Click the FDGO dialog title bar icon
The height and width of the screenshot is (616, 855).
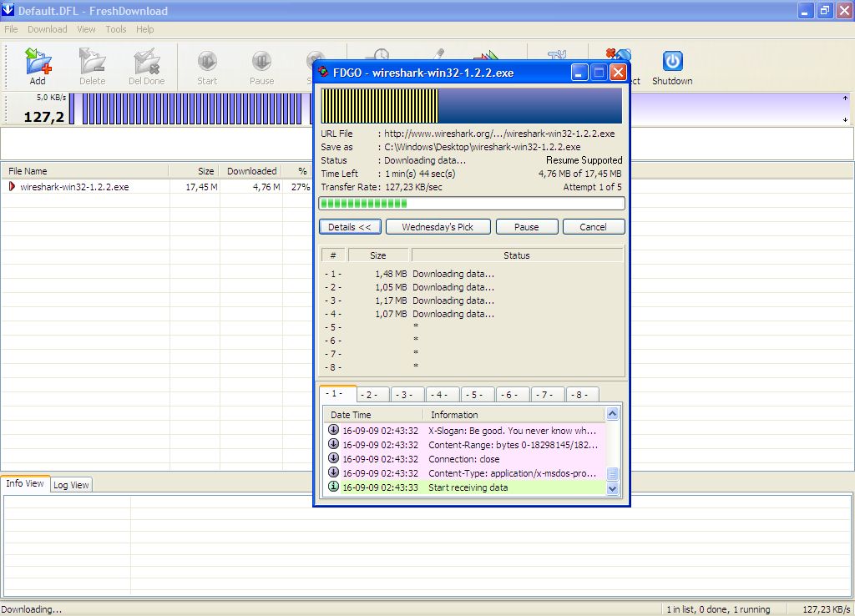point(323,72)
